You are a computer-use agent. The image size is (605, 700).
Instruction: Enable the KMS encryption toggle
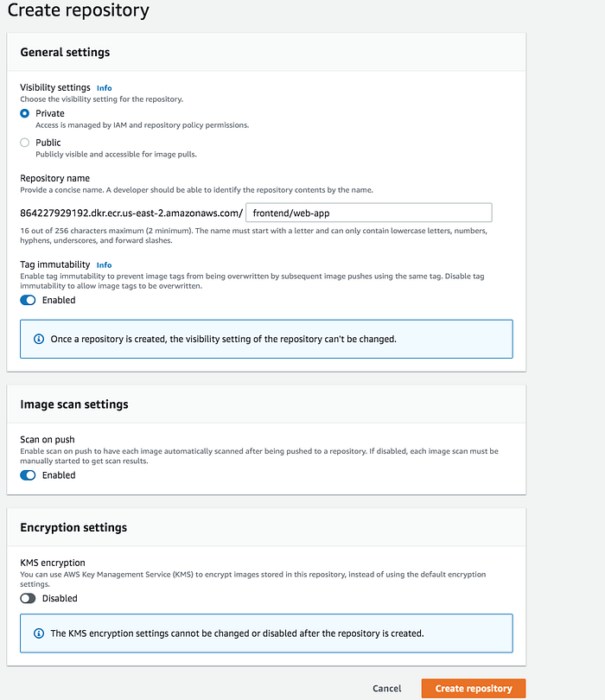click(x=29, y=598)
